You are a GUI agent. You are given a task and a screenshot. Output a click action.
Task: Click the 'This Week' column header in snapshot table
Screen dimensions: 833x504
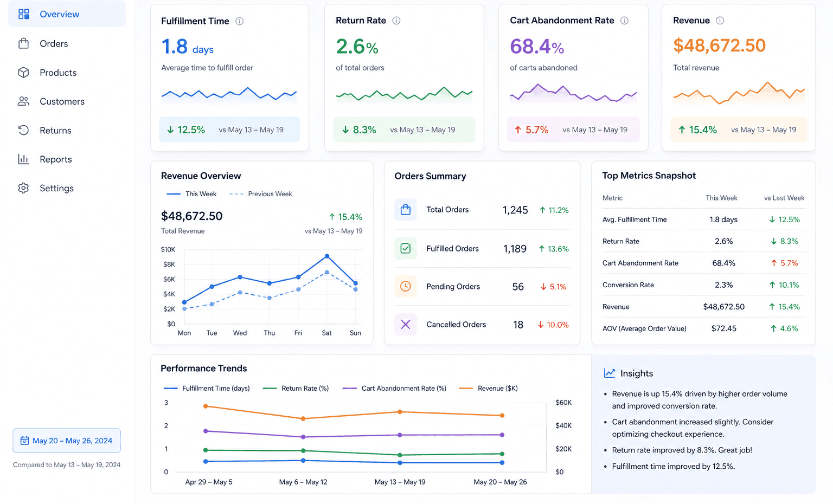(x=721, y=198)
